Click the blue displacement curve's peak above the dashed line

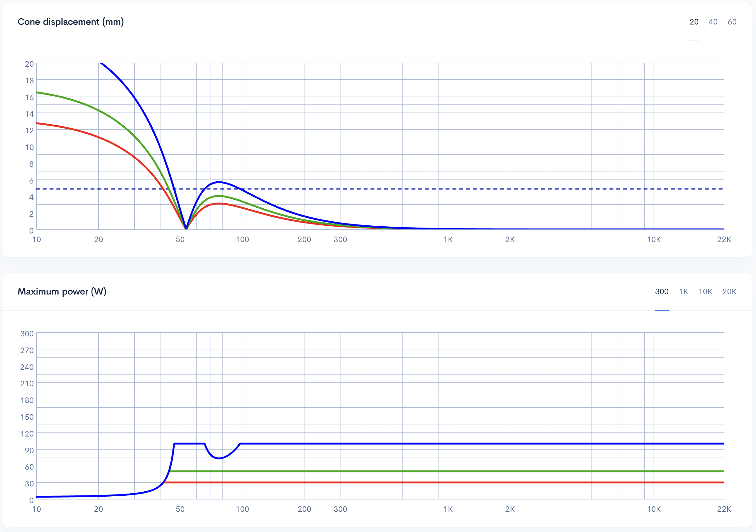(219, 182)
